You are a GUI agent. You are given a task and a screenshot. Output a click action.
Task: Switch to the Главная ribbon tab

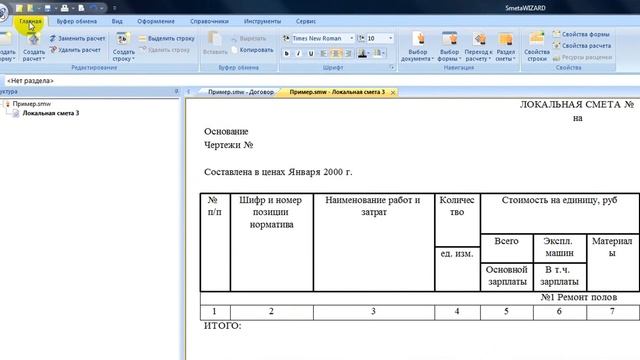[x=31, y=21]
